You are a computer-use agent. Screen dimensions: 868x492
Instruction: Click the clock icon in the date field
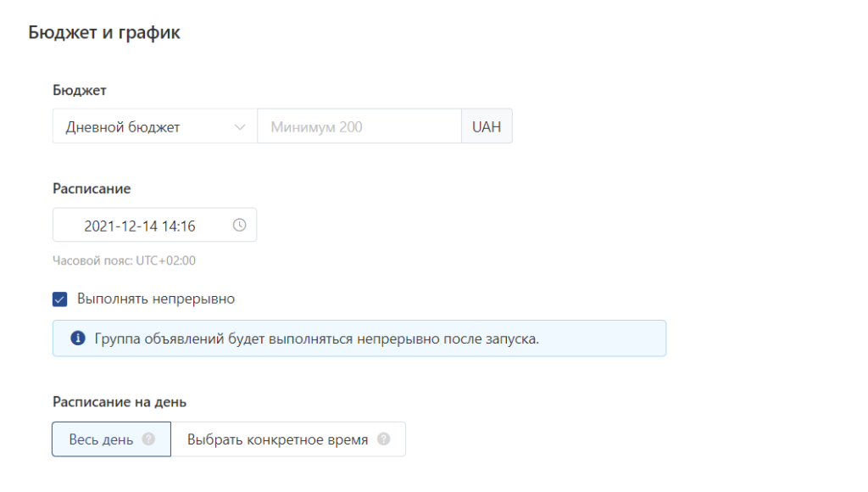239,225
